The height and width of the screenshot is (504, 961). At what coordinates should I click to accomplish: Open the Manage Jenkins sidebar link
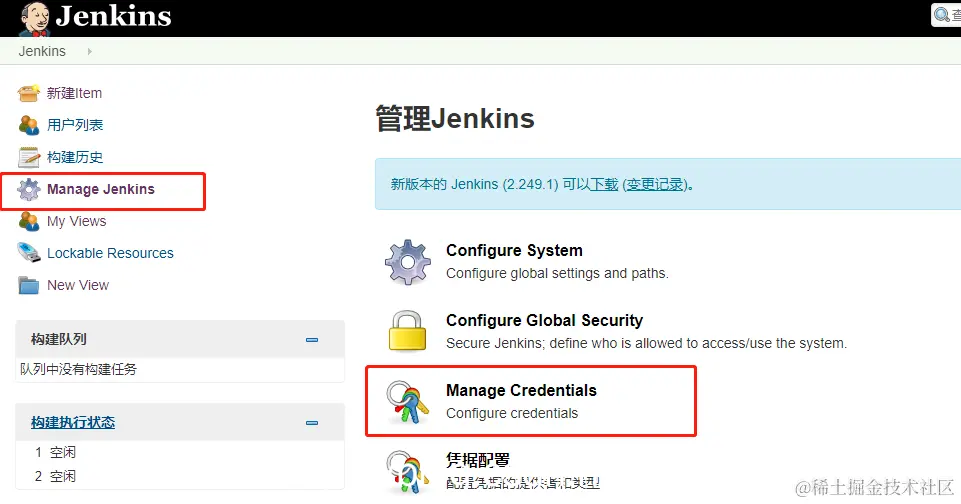coord(101,189)
